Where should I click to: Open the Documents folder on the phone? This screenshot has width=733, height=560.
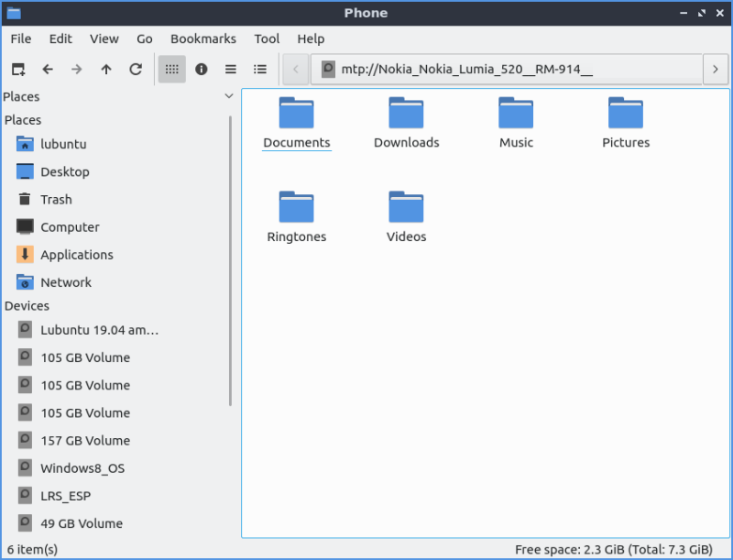click(296, 119)
